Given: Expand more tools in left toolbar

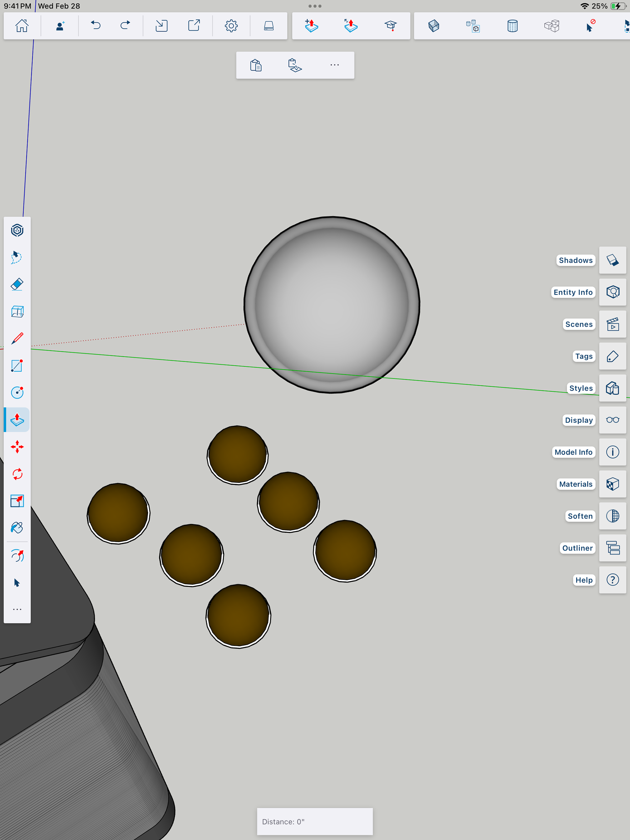Looking at the screenshot, I should [x=17, y=609].
